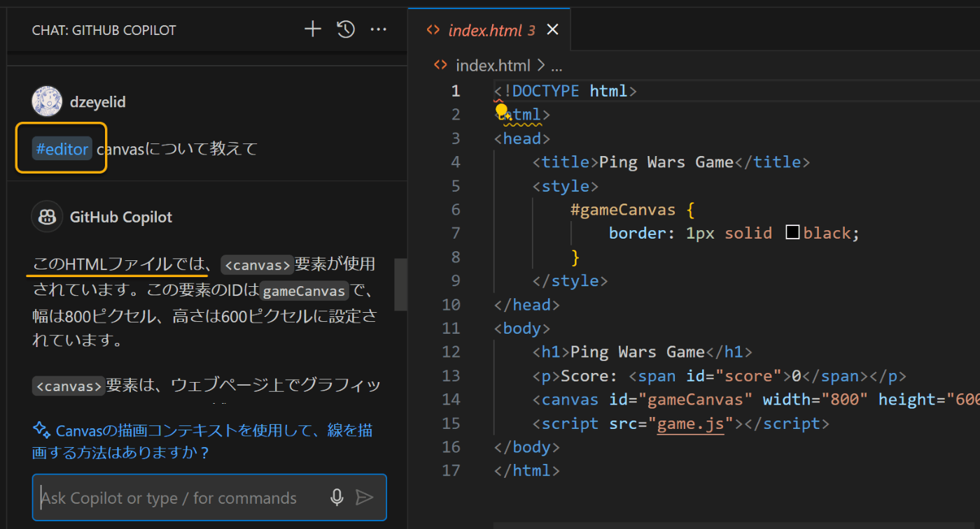This screenshot has height=529, width=980.
Task: Click gameCanvas inline code in chat reply
Action: [304, 291]
